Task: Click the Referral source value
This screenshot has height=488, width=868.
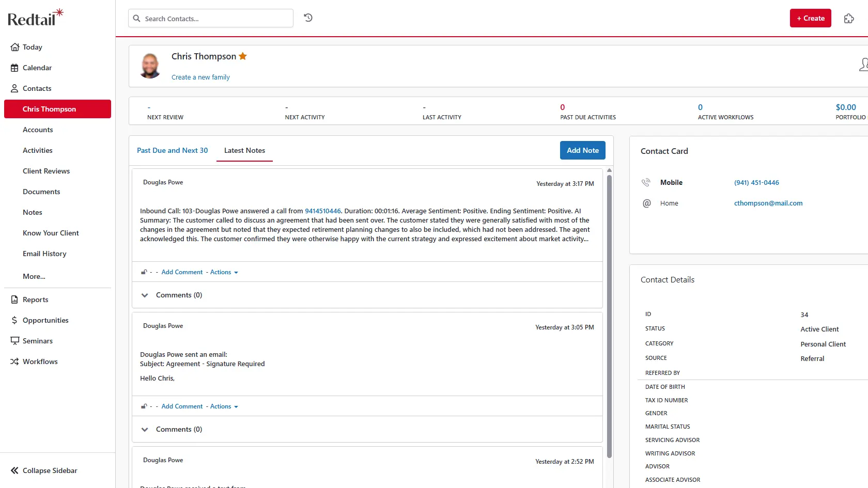Action: tap(812, 359)
